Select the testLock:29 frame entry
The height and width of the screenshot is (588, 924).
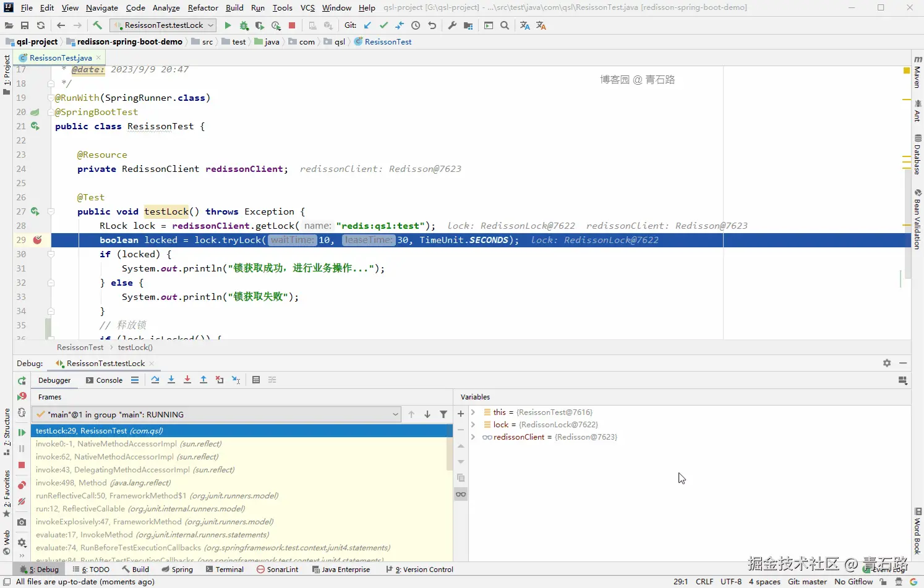click(x=99, y=430)
